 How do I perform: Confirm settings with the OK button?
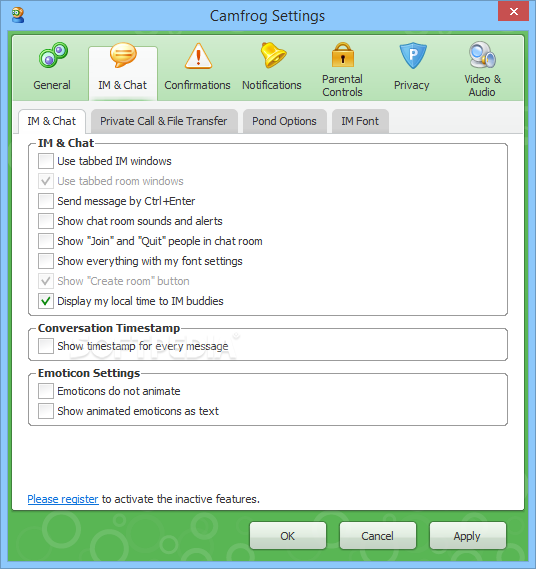pos(287,536)
